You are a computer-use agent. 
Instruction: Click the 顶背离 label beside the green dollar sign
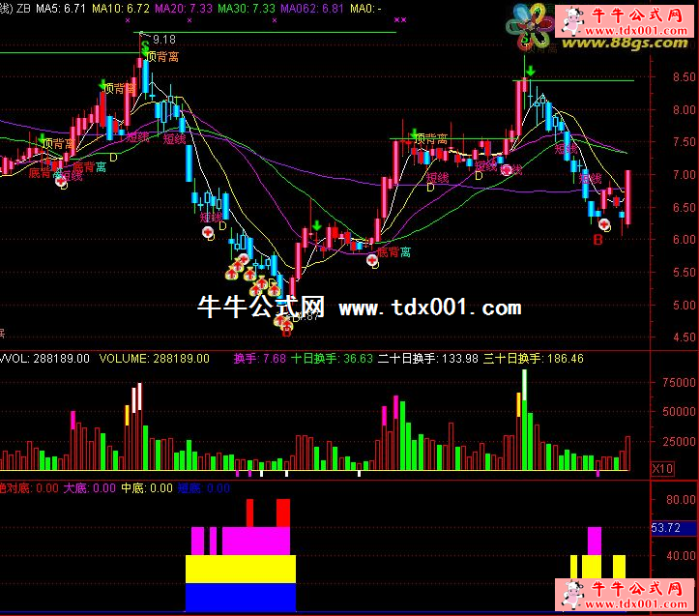162,57
